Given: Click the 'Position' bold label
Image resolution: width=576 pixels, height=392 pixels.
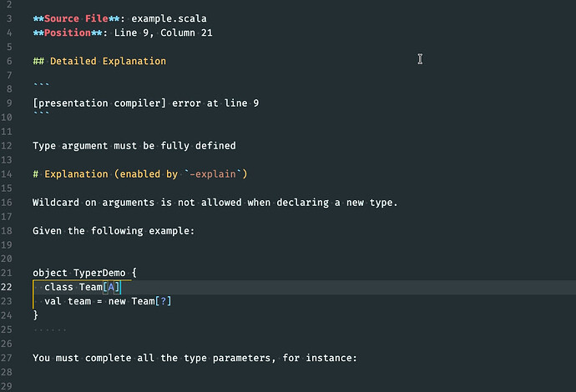Looking at the screenshot, I should coord(70,33).
